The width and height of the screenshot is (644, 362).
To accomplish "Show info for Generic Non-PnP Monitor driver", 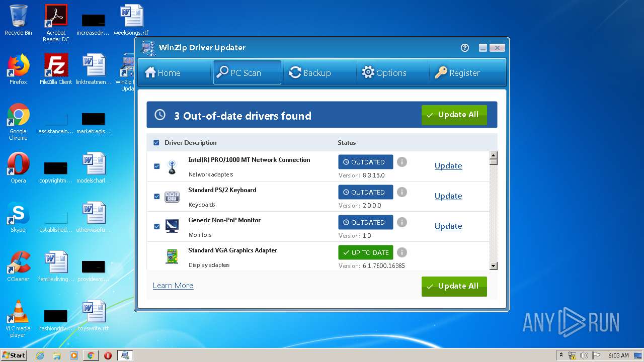I will click(401, 222).
